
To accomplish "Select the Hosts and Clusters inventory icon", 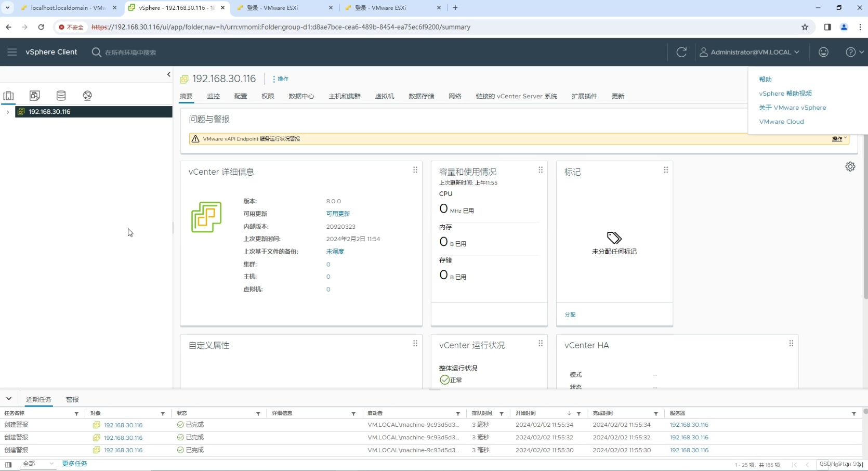I will click(x=8, y=96).
